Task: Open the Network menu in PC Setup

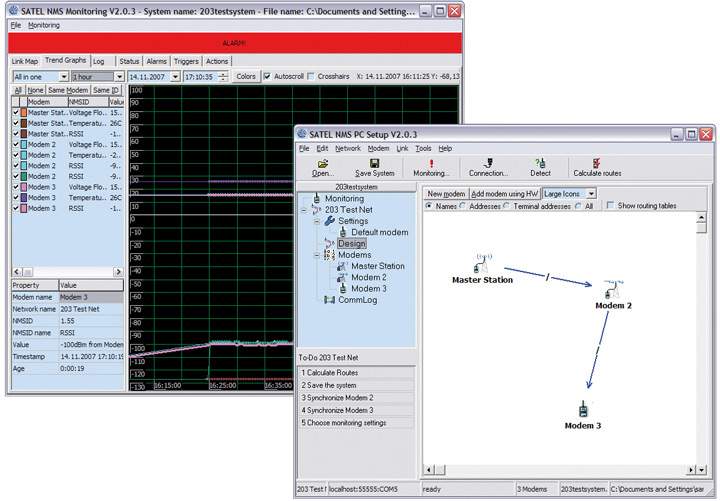Action: (348, 148)
